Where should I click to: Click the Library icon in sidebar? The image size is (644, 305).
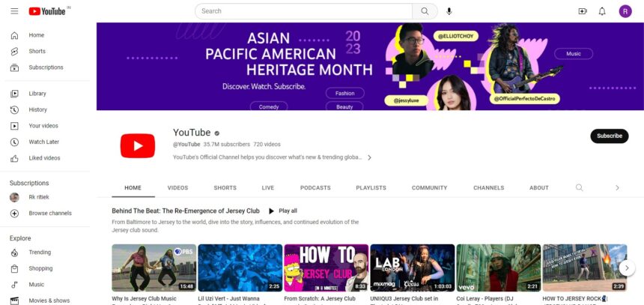coord(14,94)
